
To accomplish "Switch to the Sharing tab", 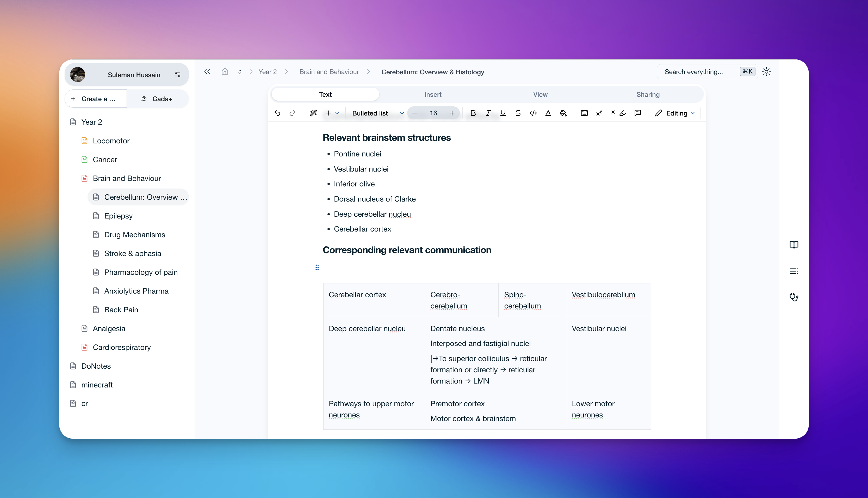I will (648, 94).
